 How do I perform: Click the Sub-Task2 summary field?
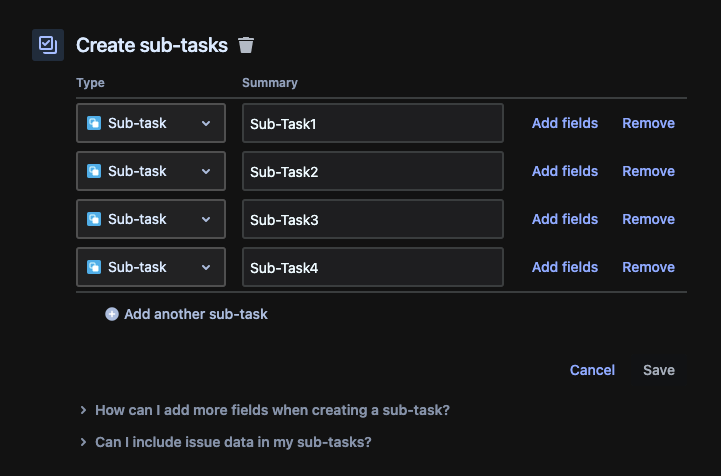click(x=372, y=171)
